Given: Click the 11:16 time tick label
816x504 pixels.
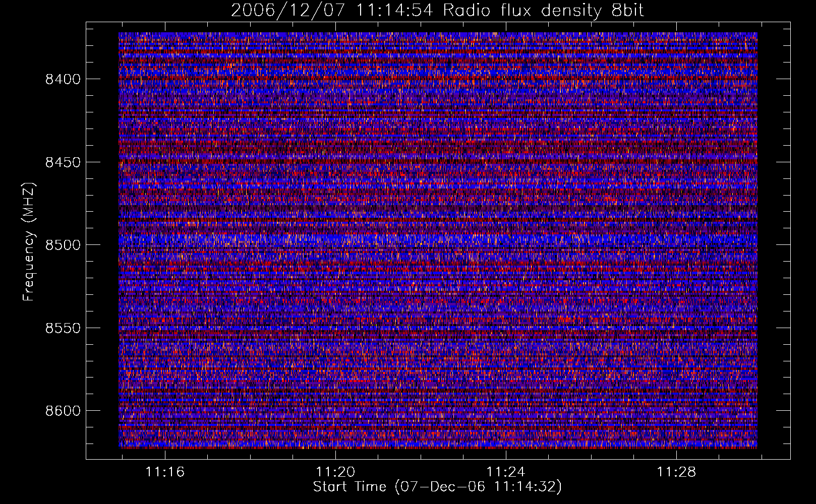Looking at the screenshot, I should tap(165, 472).
